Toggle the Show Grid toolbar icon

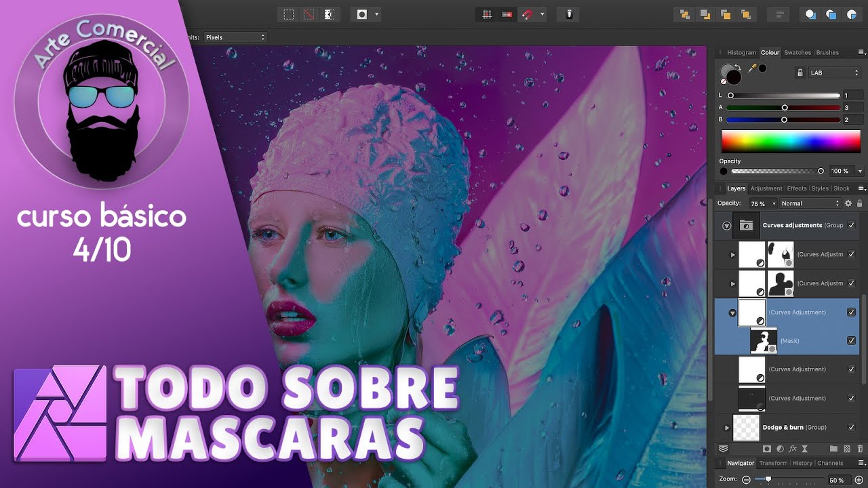click(x=487, y=14)
